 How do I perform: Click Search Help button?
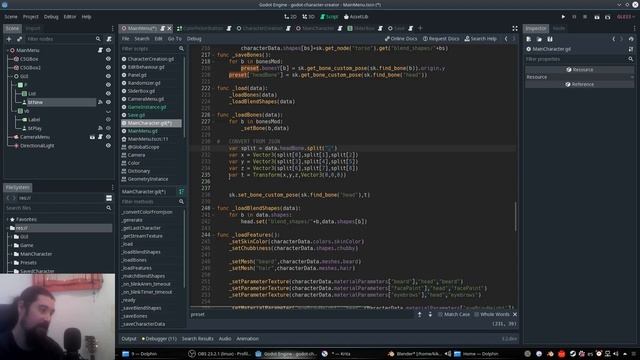point(481,39)
